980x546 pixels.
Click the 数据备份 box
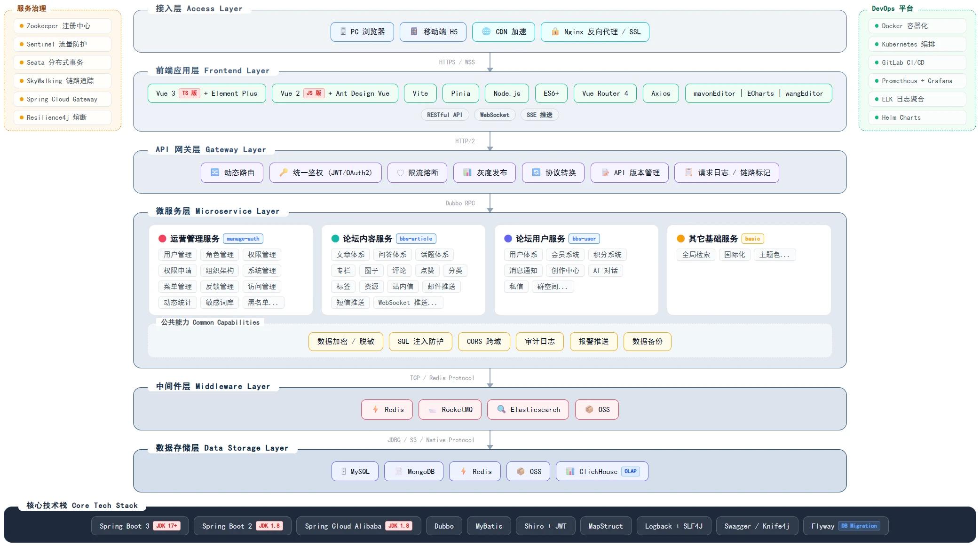point(648,342)
